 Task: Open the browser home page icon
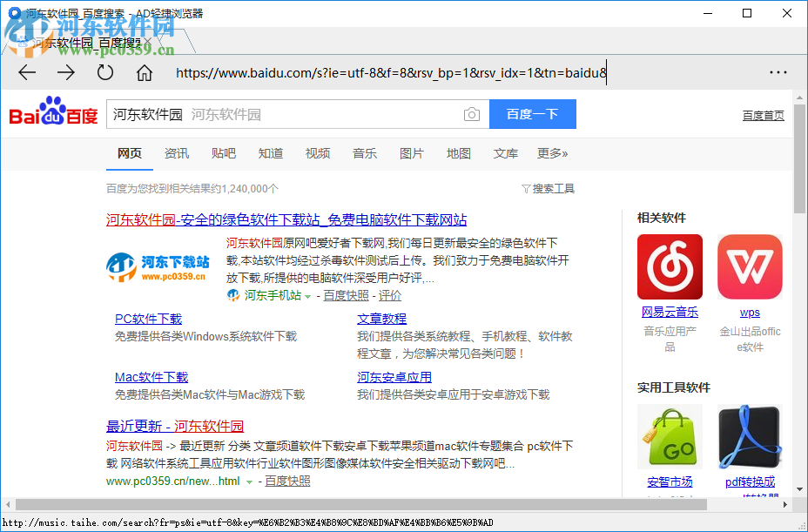pyautogui.click(x=145, y=72)
